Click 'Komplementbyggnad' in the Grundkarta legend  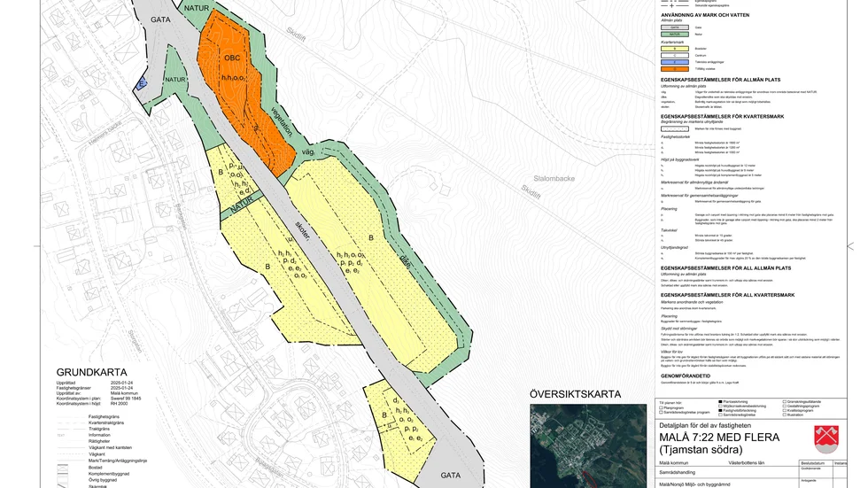pyautogui.click(x=108, y=474)
